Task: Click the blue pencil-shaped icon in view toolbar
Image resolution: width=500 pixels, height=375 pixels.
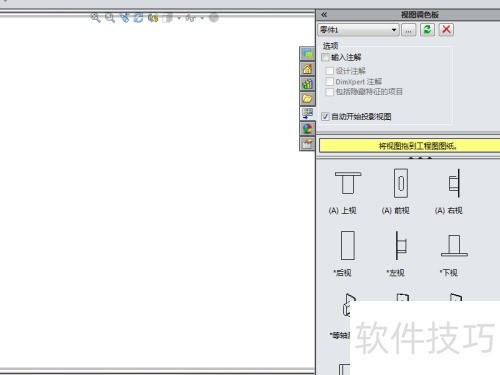Action: [x=124, y=17]
